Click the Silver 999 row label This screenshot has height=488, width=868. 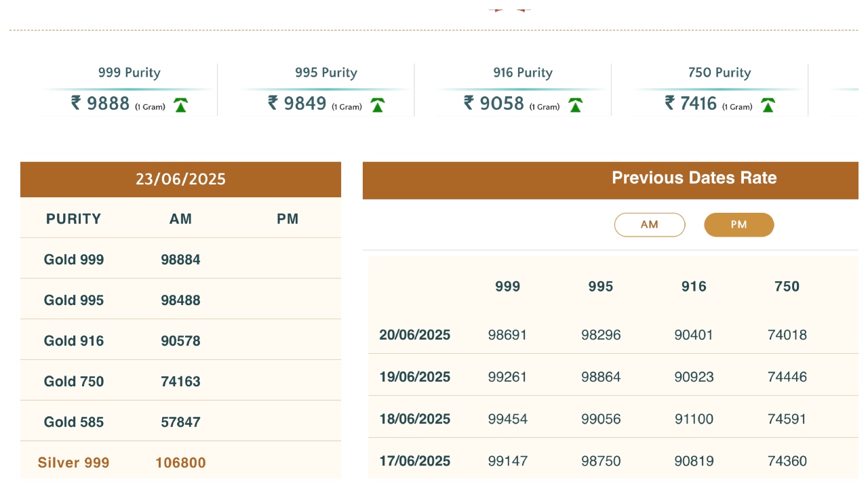73,463
